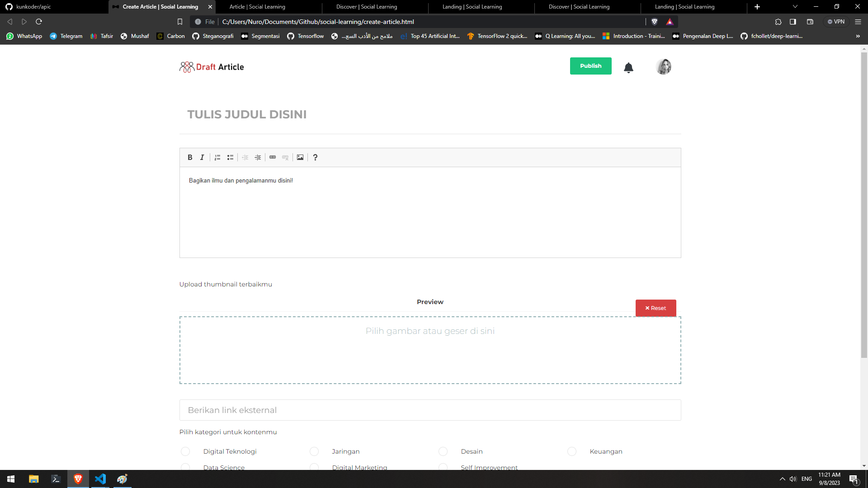Image resolution: width=868 pixels, height=488 pixels.
Task: Click the green Publish button
Action: tap(590, 66)
